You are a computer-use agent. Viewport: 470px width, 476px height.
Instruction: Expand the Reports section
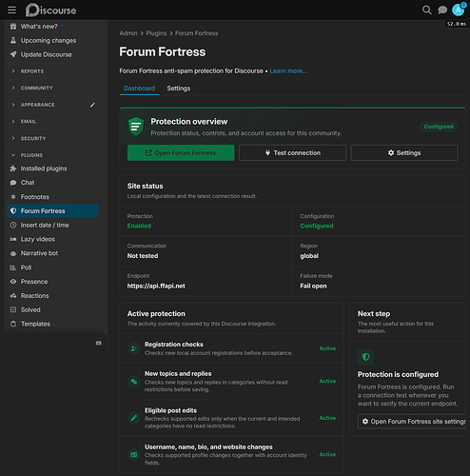coord(32,71)
